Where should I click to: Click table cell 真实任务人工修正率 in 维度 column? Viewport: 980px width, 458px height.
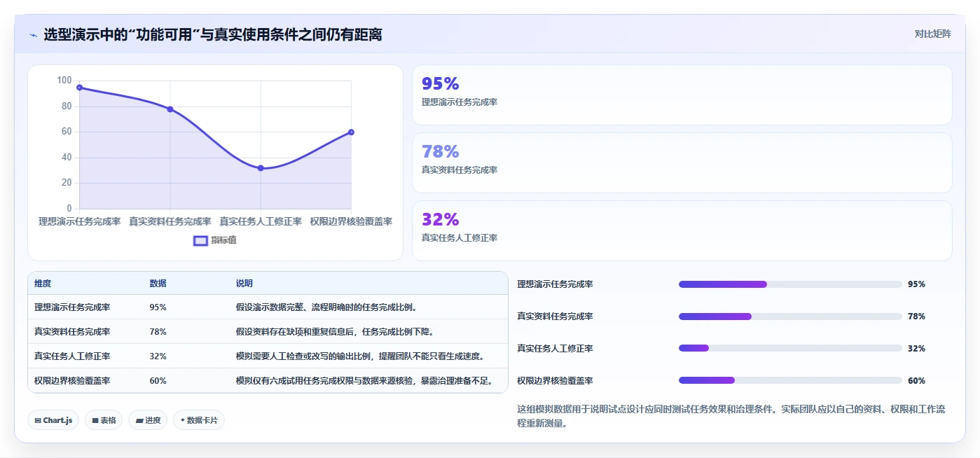tap(72, 356)
